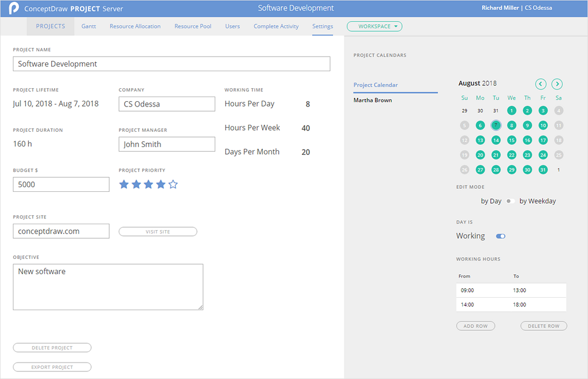
Task: Click the Visit Site button
Action: [158, 231]
